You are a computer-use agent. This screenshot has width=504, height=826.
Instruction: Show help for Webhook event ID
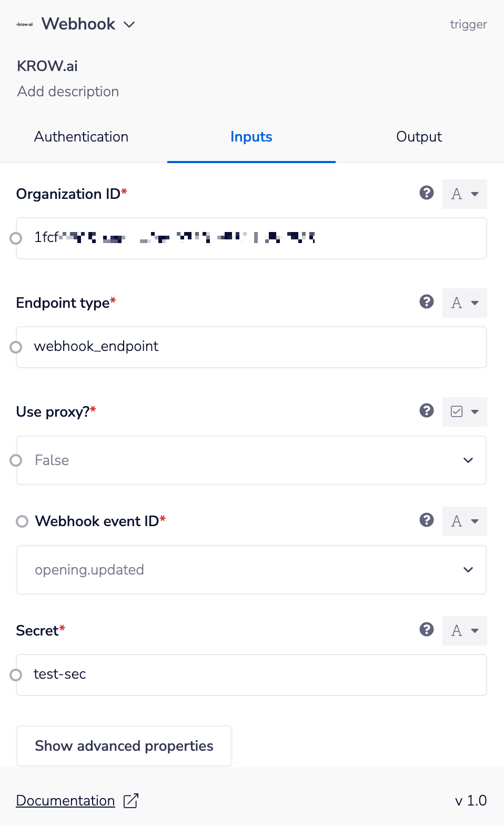click(x=427, y=520)
